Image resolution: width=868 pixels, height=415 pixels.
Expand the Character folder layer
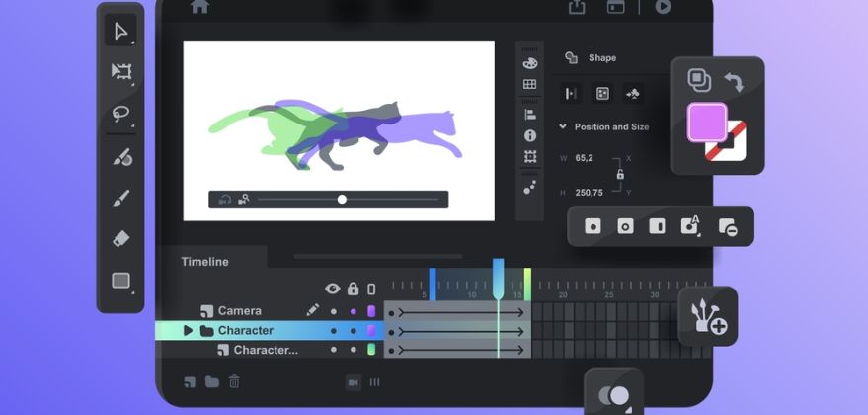[189, 331]
